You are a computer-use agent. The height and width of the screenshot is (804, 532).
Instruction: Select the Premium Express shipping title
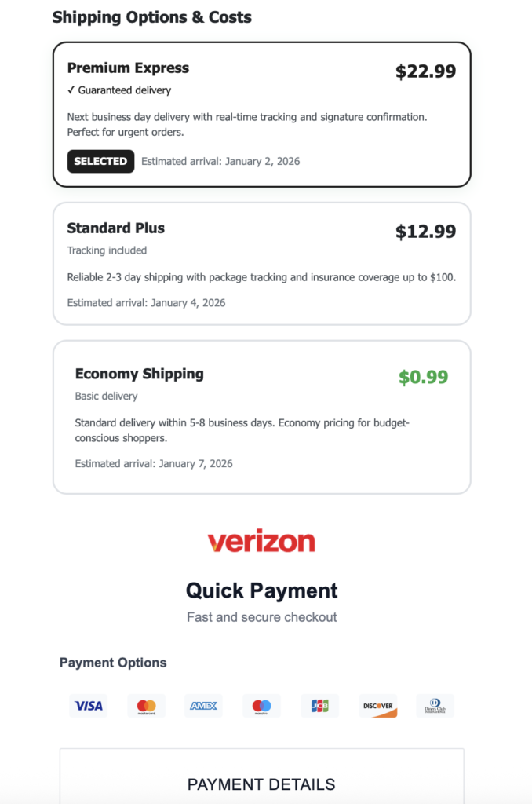(x=128, y=68)
